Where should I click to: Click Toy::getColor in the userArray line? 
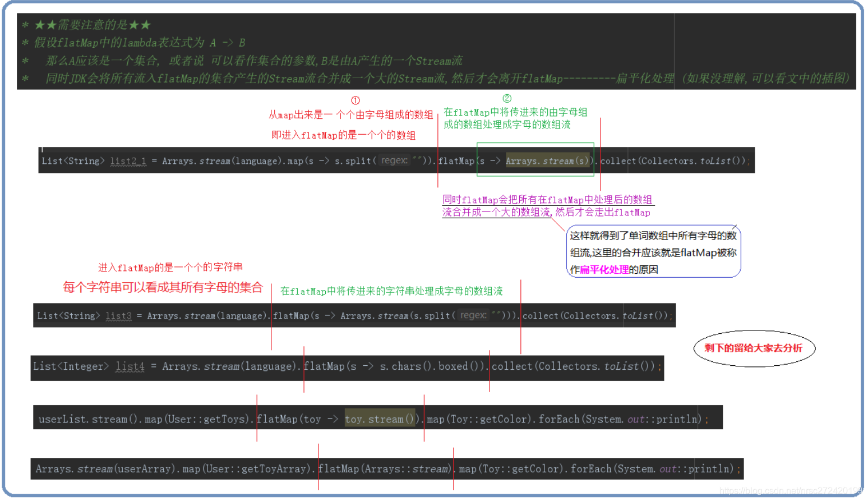[521, 468]
